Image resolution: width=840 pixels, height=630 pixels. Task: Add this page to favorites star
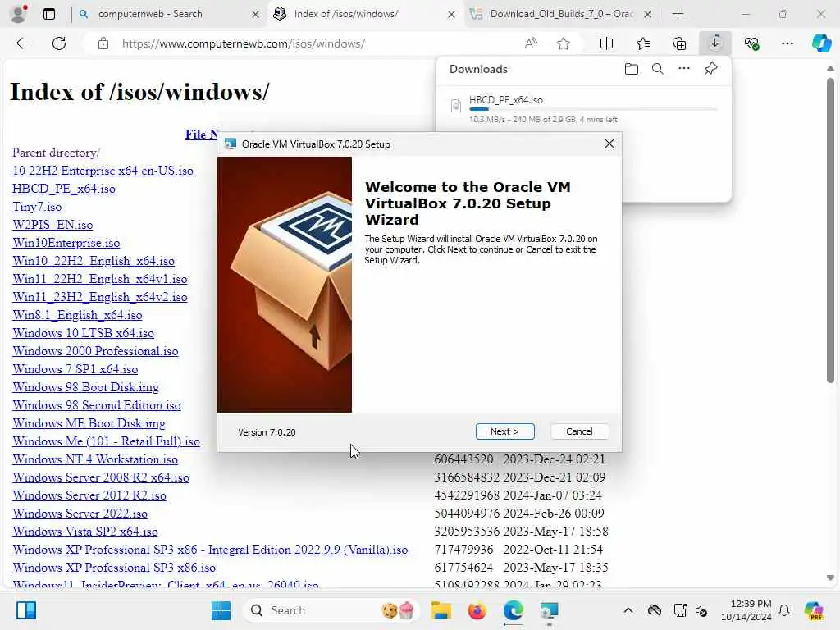pyautogui.click(x=563, y=43)
